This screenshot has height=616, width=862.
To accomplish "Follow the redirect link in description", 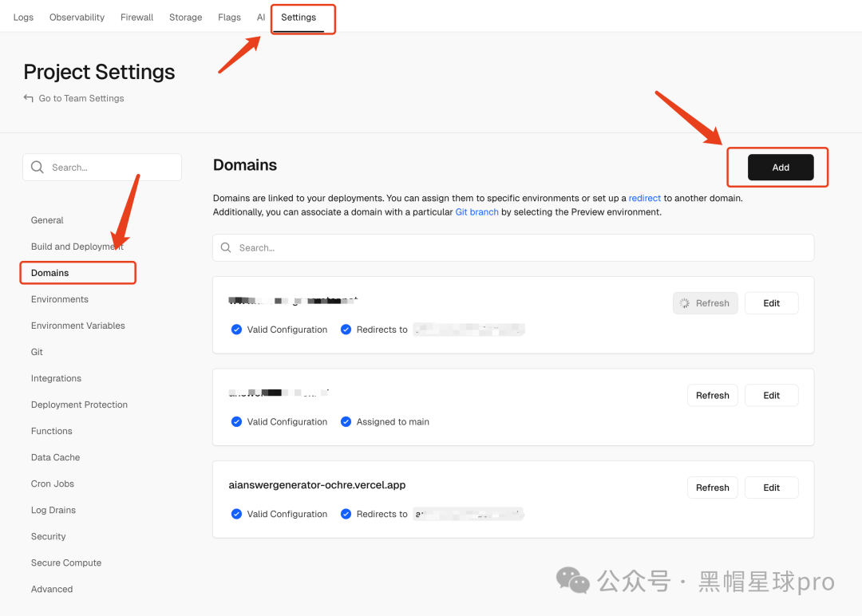I will pos(645,198).
